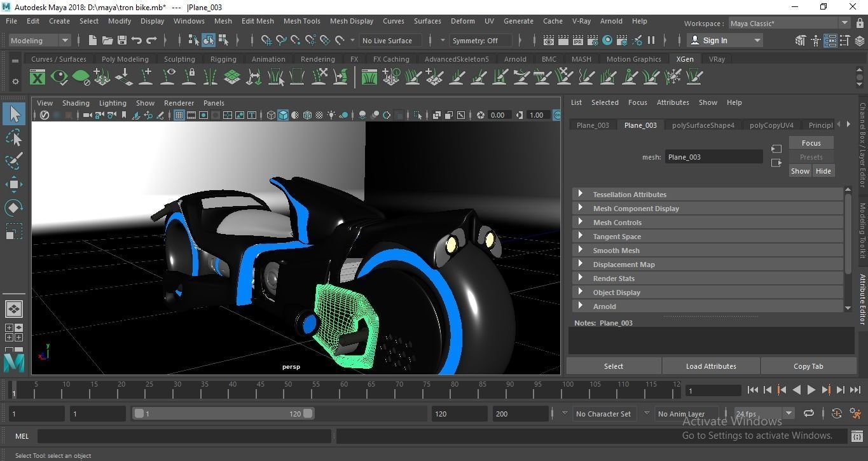Viewport: 868px width, 461px height.
Task: Click the XGen preview eye icon on the shelf
Action: pos(59,78)
